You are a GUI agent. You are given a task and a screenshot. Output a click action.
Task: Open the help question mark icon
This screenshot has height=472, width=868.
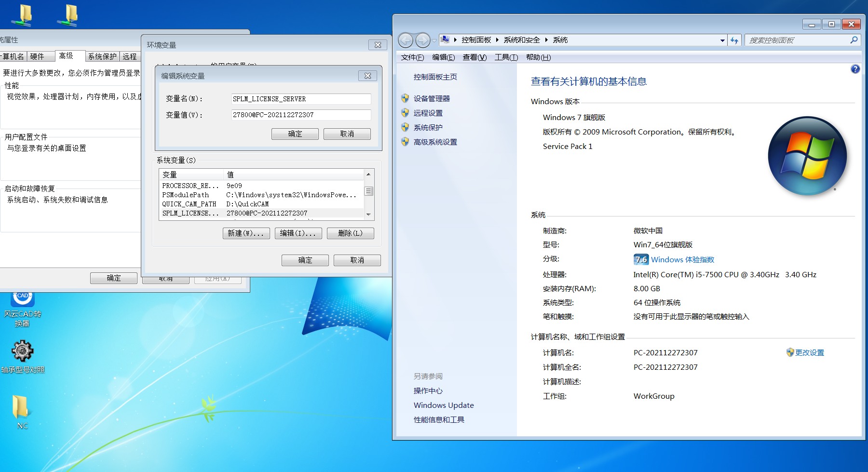[x=855, y=69]
